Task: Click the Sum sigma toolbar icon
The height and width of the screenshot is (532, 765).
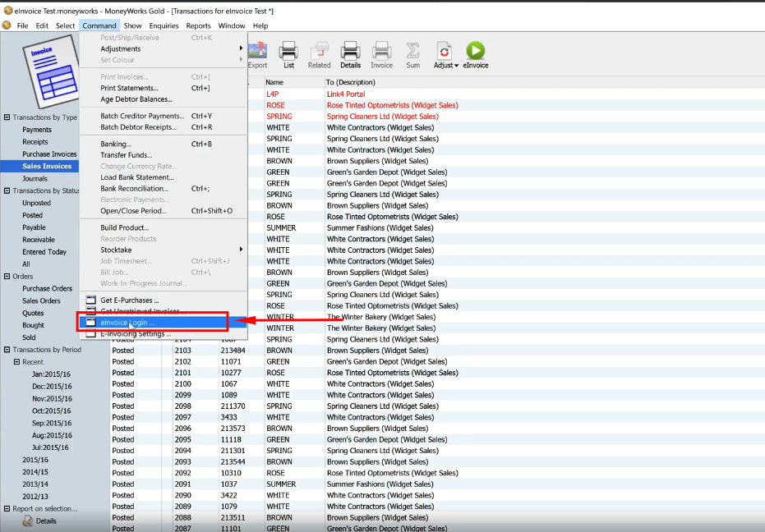Action: (x=412, y=51)
